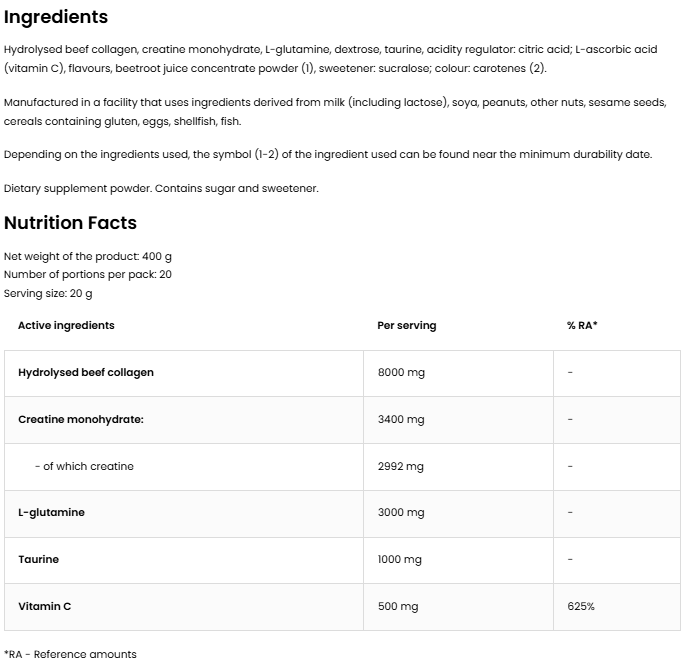This screenshot has width=684, height=663.
Task: Click the 625% reference amount value
Action: pyautogui.click(x=581, y=606)
